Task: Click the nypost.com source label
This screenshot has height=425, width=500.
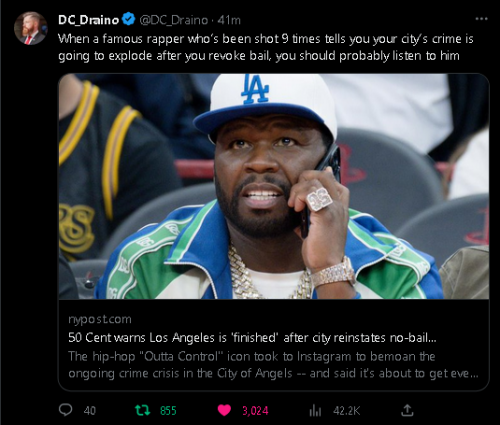Action: pyautogui.click(x=100, y=319)
